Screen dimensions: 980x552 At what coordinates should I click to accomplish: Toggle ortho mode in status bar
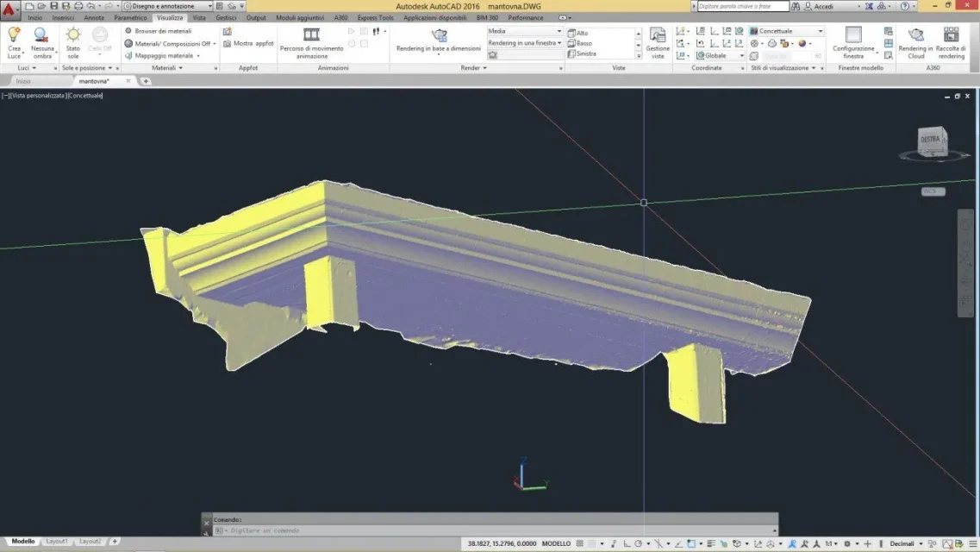coord(627,544)
